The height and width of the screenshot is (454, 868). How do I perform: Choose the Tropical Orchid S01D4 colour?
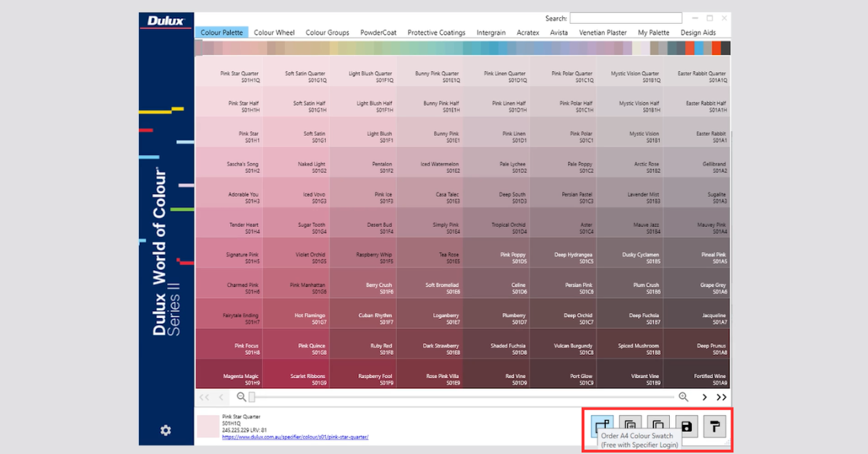coord(496,222)
